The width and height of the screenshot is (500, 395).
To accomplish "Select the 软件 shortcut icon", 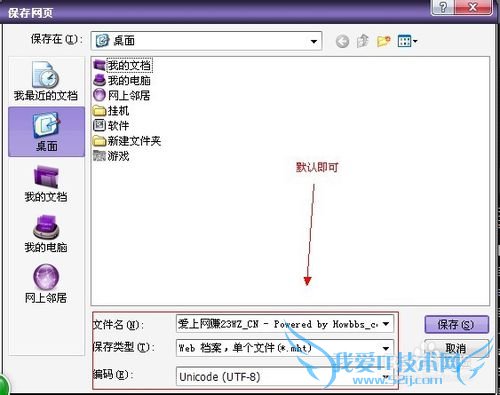I will pyautogui.click(x=99, y=125).
